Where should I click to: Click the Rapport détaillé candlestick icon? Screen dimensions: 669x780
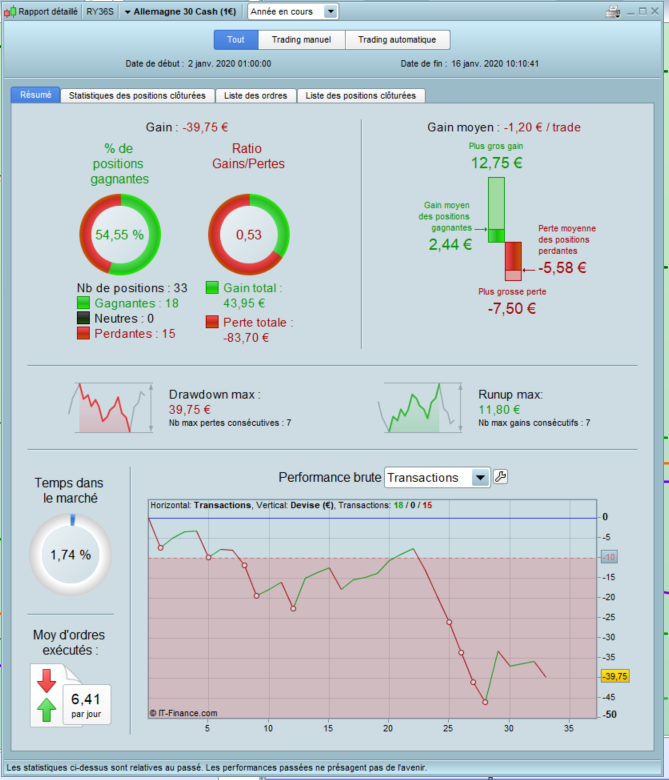9,11
